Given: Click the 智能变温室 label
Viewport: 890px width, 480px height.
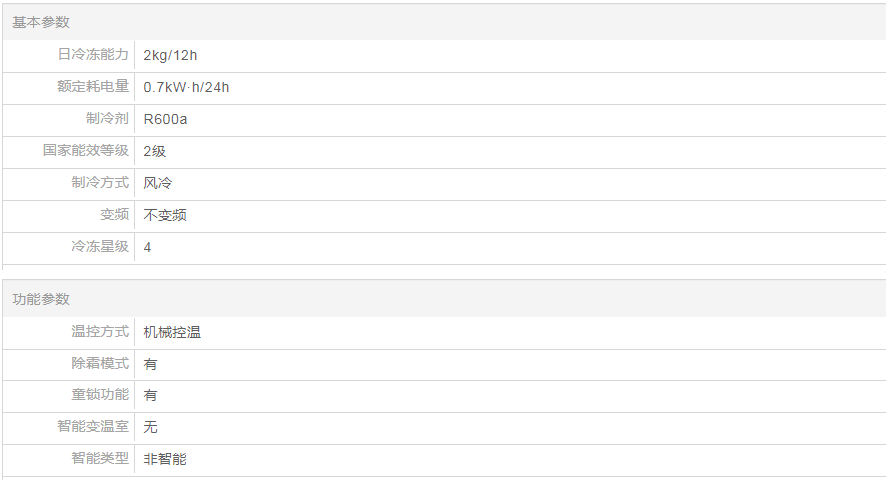Looking at the screenshot, I should [x=93, y=427].
